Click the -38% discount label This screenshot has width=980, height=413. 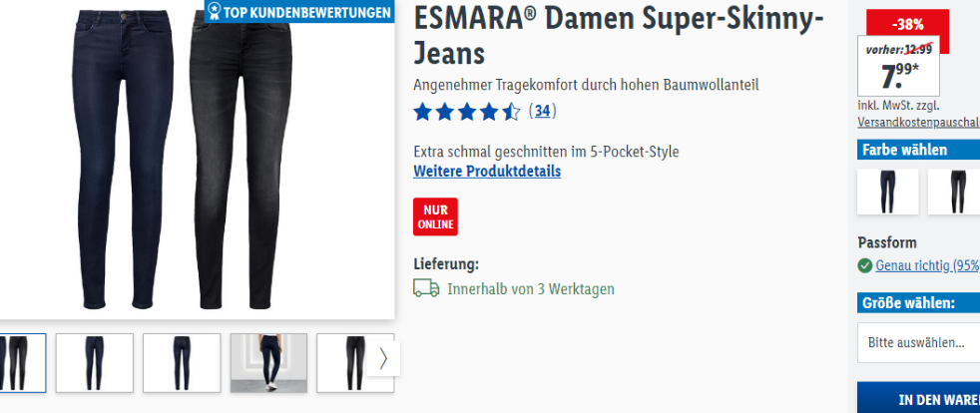[x=907, y=25]
